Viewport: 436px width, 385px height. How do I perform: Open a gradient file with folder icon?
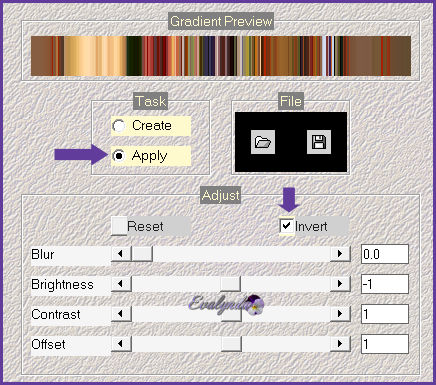263,142
